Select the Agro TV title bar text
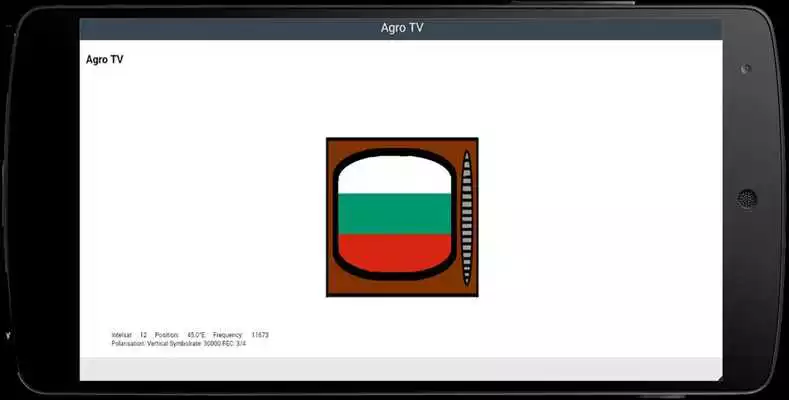This screenshot has height=400, width=789. point(402,28)
